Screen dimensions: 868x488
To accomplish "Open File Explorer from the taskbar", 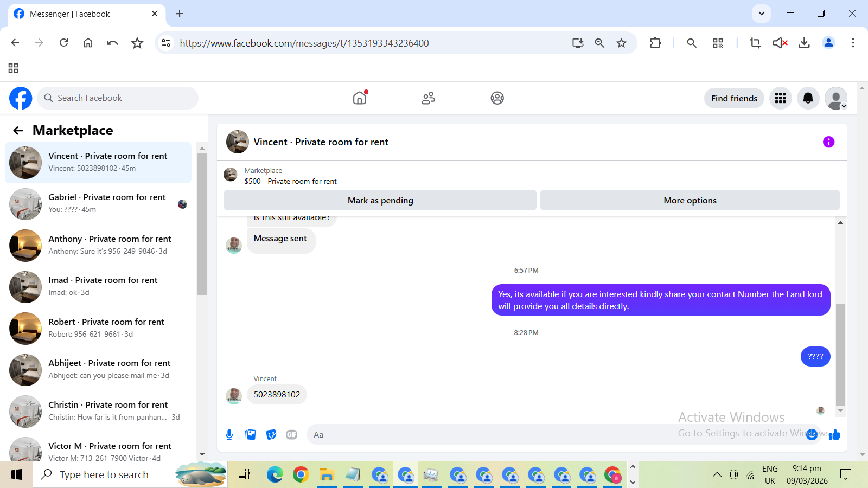I will pyautogui.click(x=327, y=475).
